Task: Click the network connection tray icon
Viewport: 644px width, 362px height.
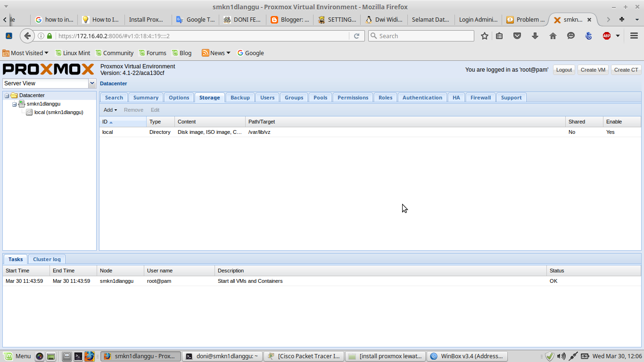Action: click(x=573, y=356)
